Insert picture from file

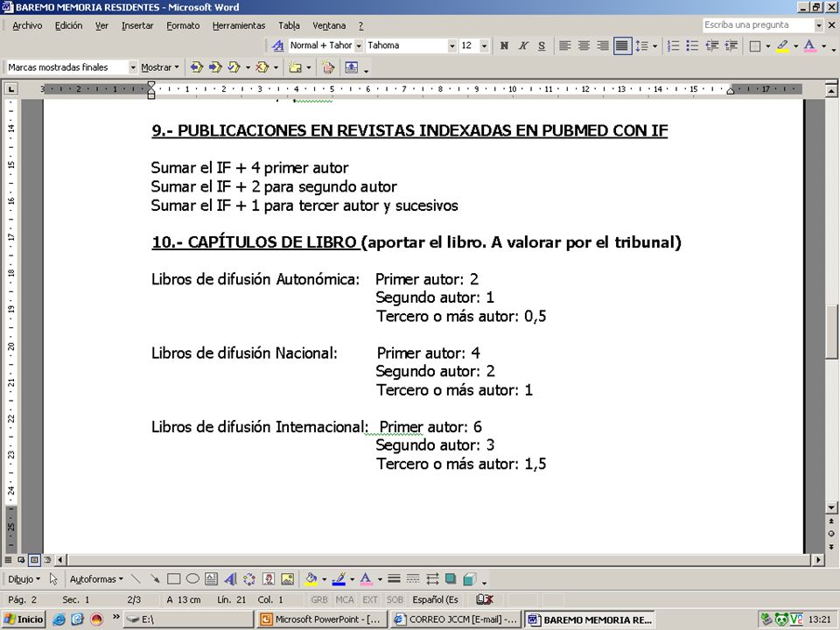(288, 579)
